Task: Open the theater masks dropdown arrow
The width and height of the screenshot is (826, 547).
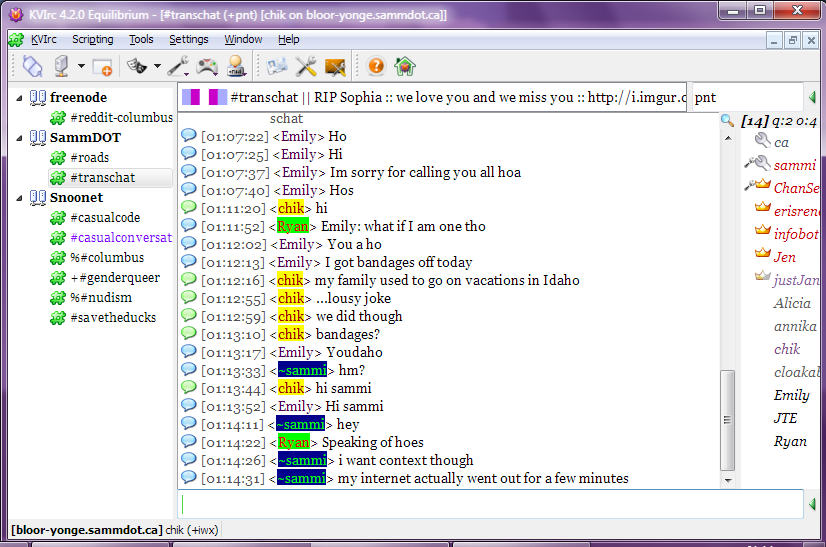Action: click(x=157, y=66)
